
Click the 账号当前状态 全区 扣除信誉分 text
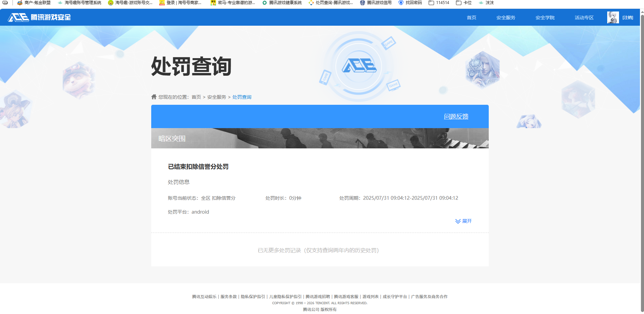[x=202, y=198]
